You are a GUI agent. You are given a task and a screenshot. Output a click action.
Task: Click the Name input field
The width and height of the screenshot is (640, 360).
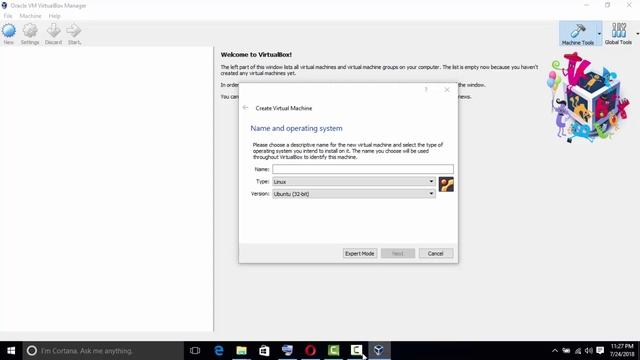click(x=363, y=169)
